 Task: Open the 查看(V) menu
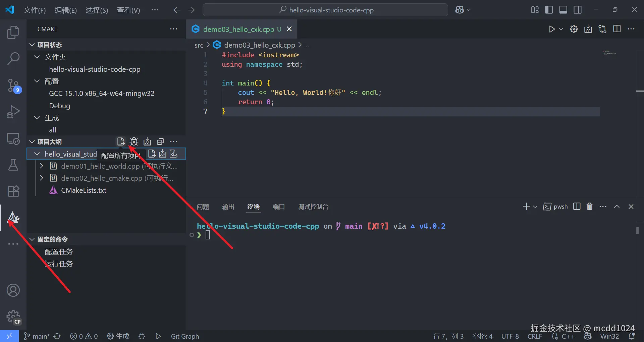(128, 10)
